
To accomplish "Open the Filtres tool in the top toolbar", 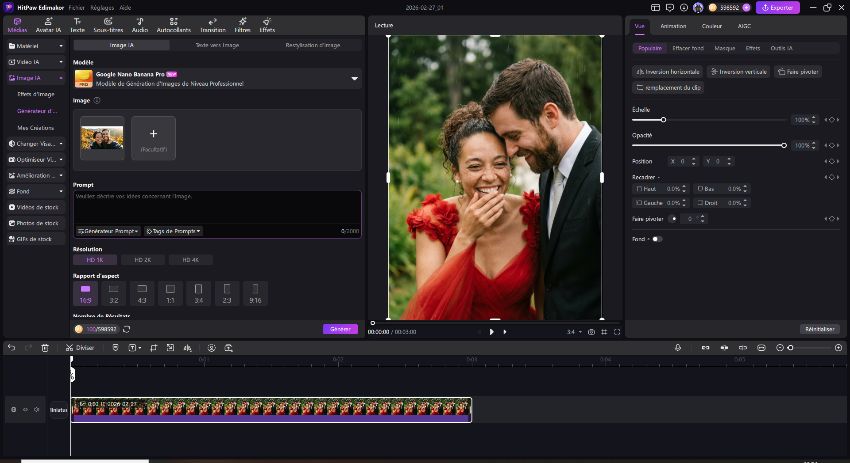I will (242, 25).
